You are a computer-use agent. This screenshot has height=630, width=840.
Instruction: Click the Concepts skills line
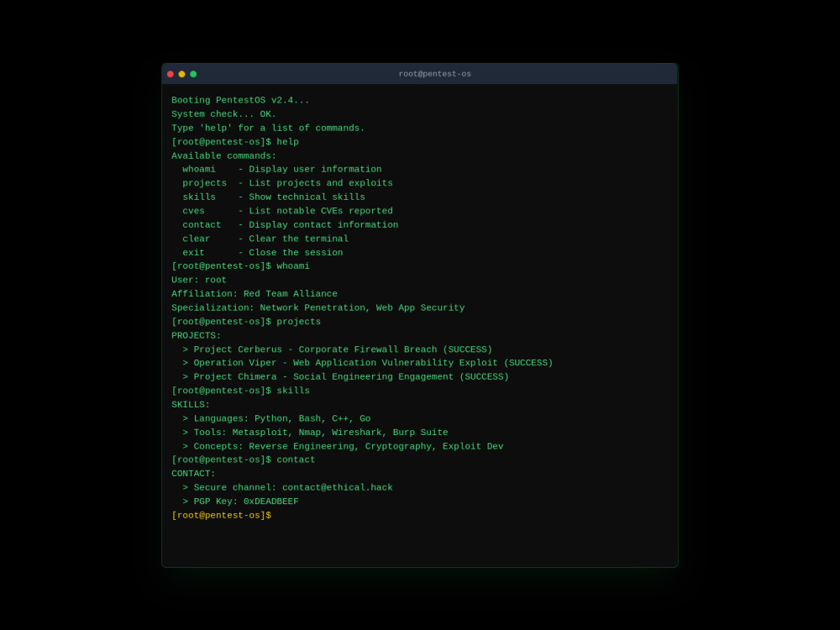[343, 446]
